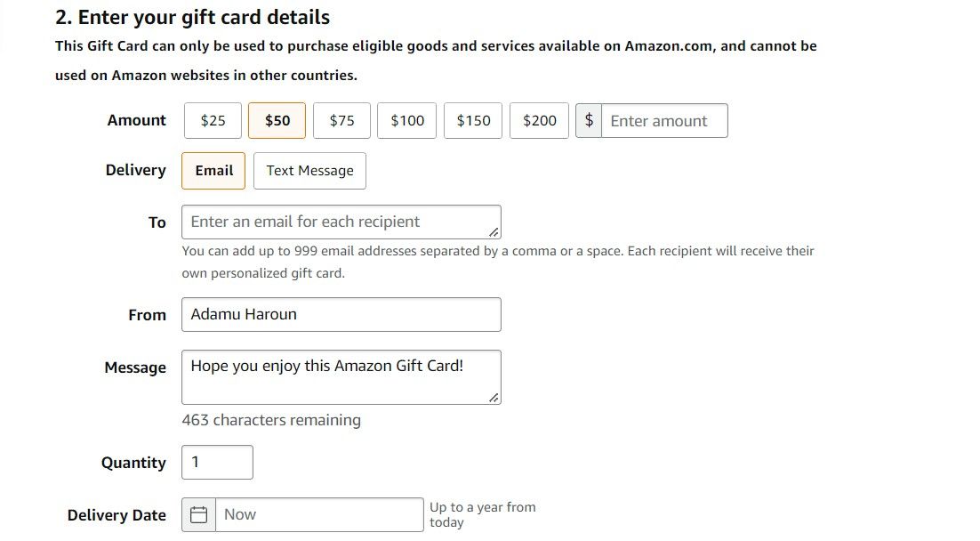Open the calendar icon in Delivery Date
The width and height of the screenshot is (980, 541).
[x=197, y=514]
